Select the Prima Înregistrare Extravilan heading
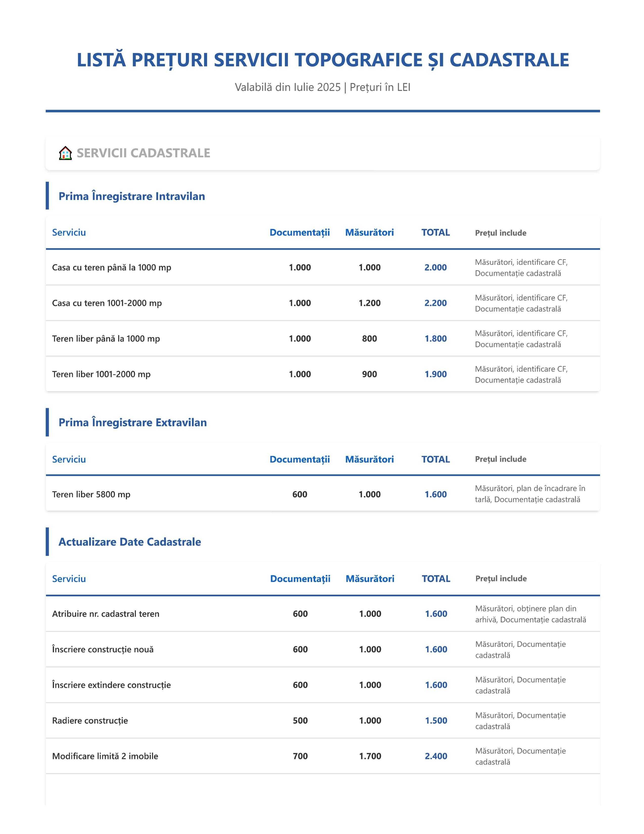 tap(132, 422)
